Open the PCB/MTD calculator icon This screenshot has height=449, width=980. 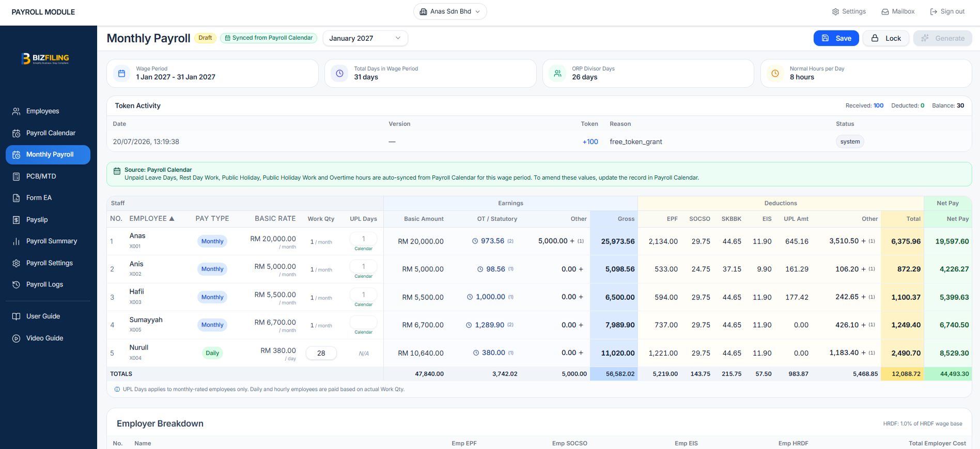(x=17, y=177)
